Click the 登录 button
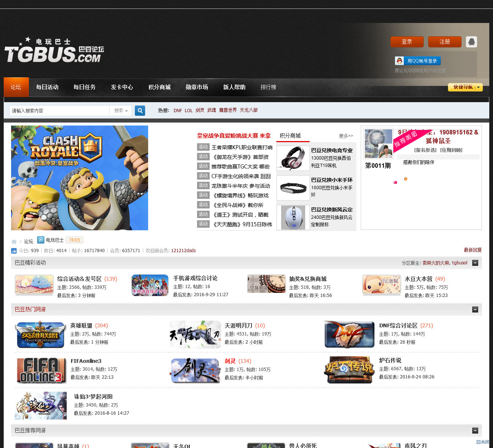The image size is (493, 448). point(407,42)
